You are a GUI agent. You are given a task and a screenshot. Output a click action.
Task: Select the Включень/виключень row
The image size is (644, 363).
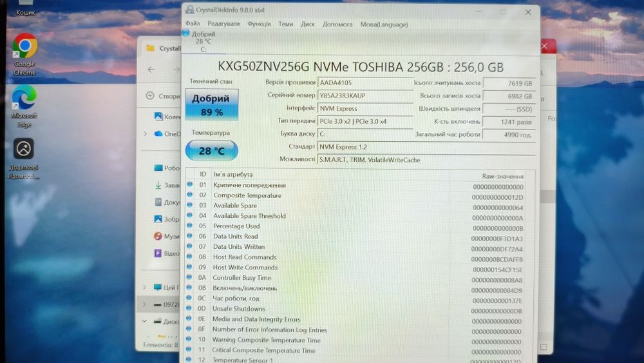pyautogui.click(x=355, y=289)
